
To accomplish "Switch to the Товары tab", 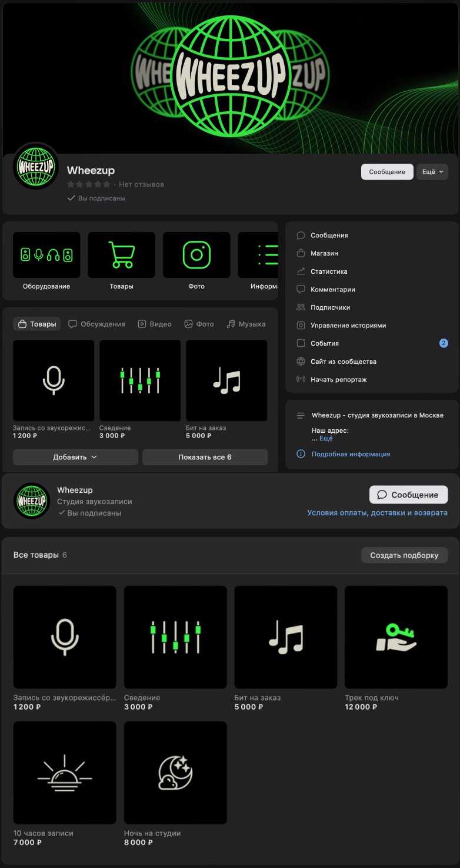I will click(37, 324).
